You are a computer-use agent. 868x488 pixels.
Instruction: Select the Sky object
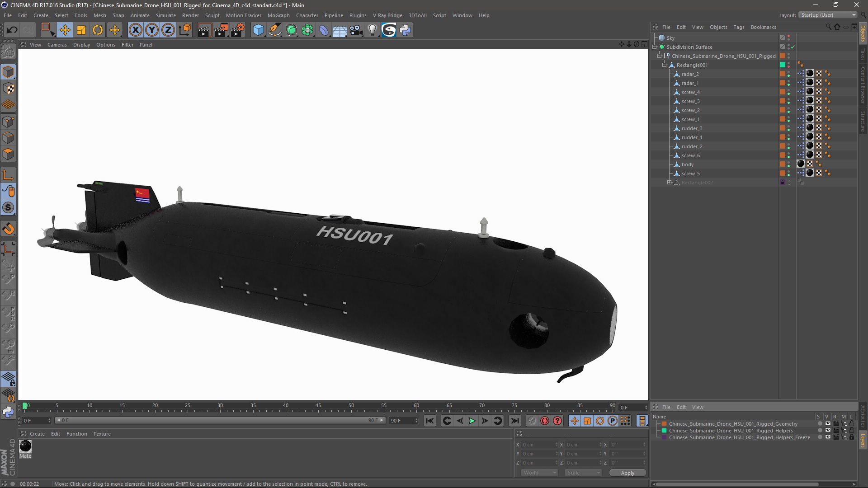[670, 38]
